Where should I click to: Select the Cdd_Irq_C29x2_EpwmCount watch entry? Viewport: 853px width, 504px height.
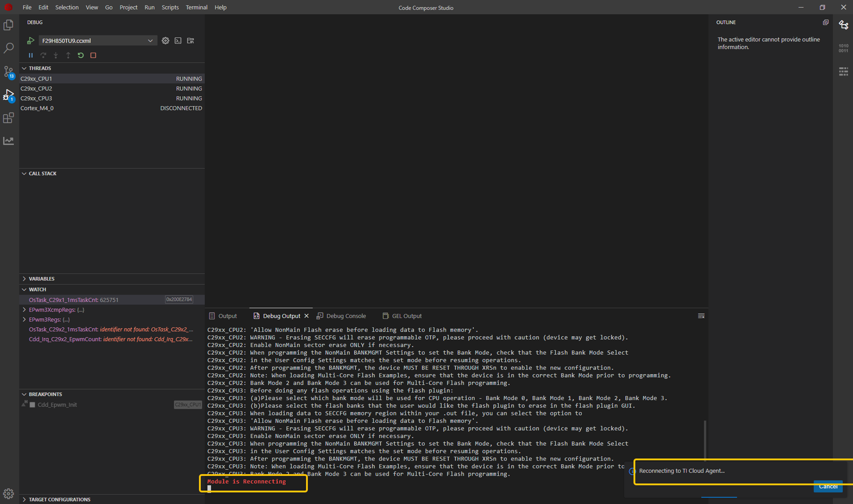[112, 339]
